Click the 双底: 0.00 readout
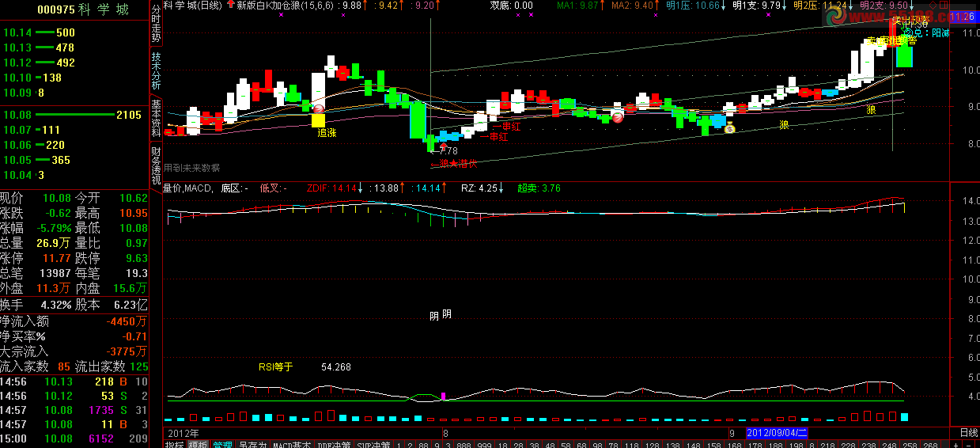Image resolution: width=980 pixels, height=448 pixels. (x=511, y=5)
